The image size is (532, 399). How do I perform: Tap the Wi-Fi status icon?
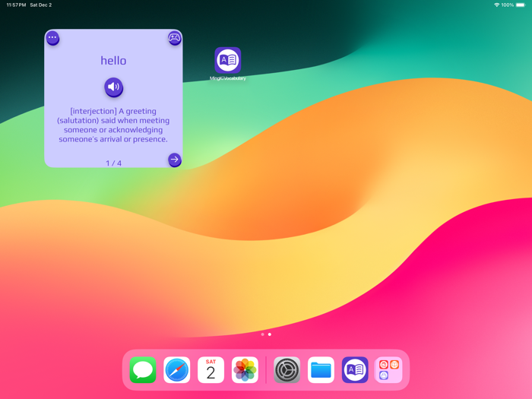click(497, 5)
